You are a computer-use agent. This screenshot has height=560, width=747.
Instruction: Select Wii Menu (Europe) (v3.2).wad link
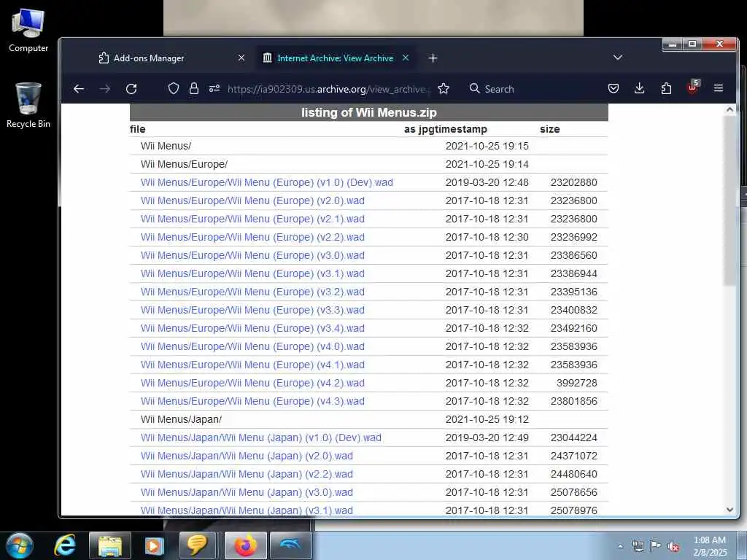pyautogui.click(x=252, y=292)
